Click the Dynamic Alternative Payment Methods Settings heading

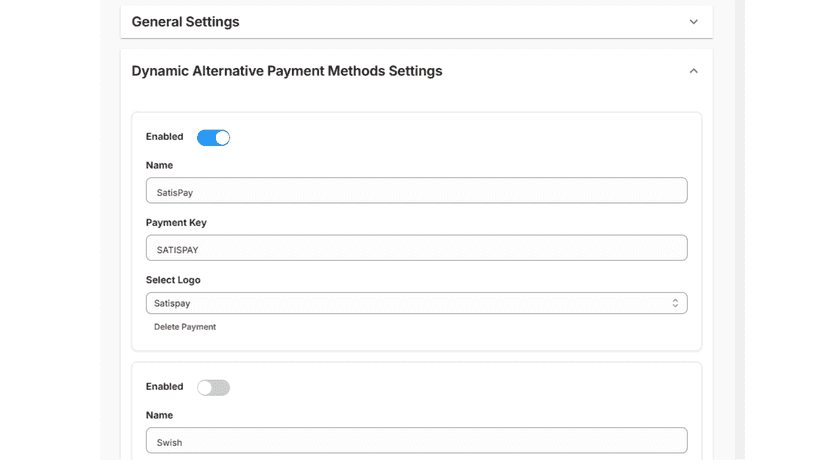click(287, 71)
